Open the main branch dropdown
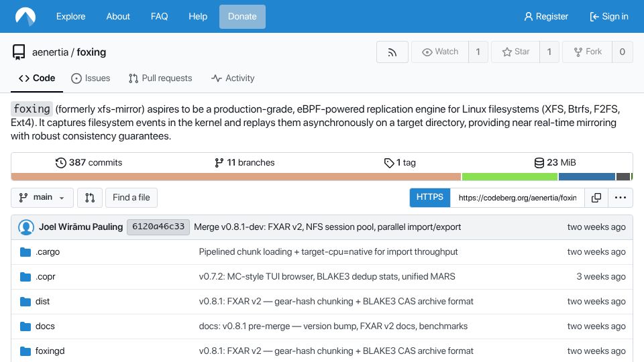 42,198
